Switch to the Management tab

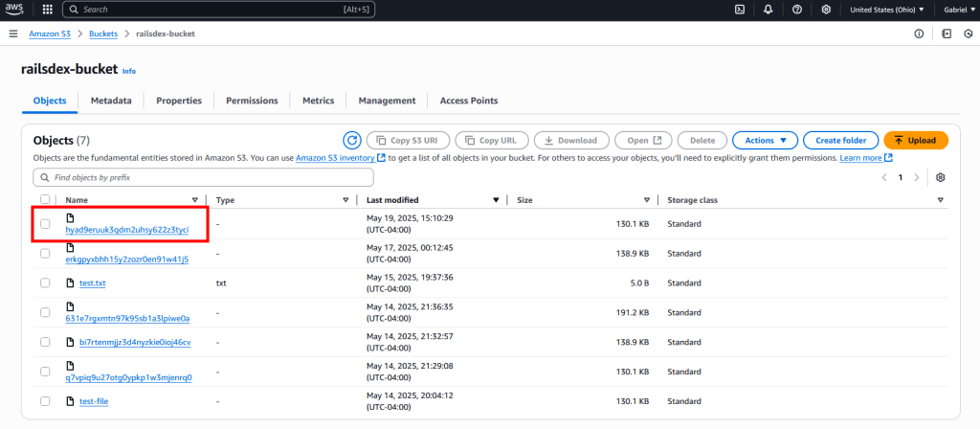(x=387, y=101)
